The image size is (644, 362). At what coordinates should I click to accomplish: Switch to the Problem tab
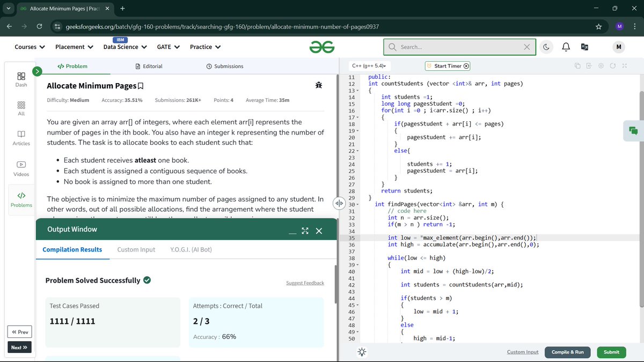click(72, 66)
